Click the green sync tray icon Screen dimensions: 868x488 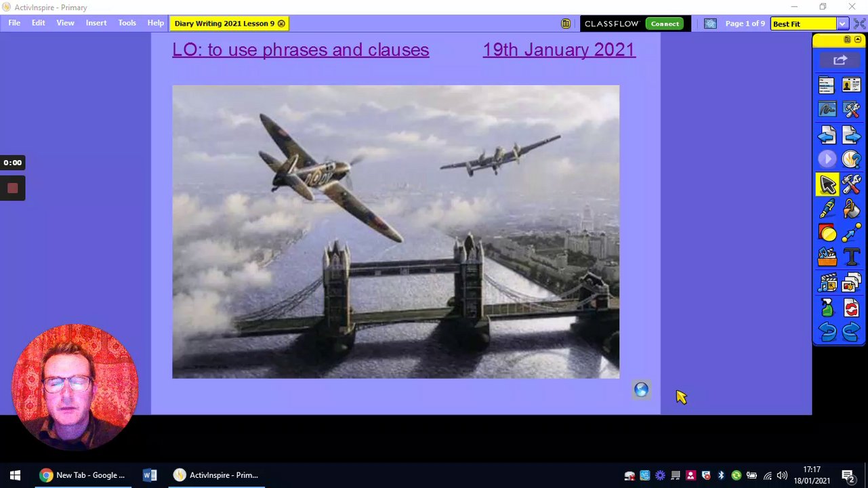[x=736, y=476]
